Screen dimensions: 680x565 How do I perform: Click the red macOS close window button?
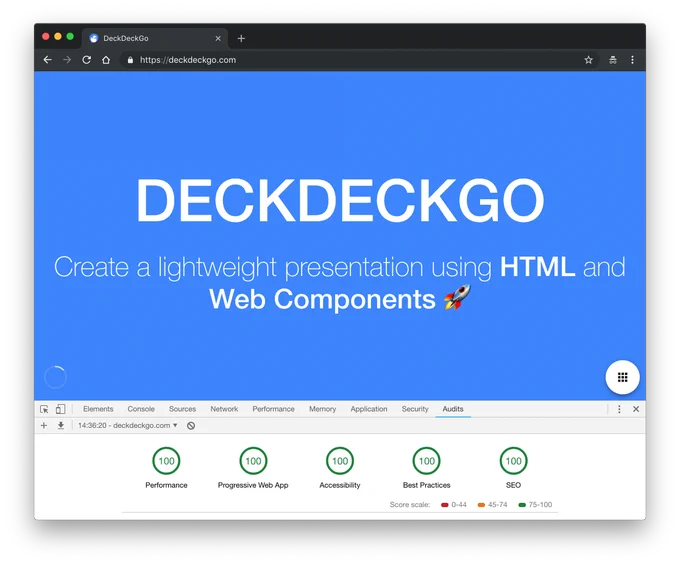[46, 36]
